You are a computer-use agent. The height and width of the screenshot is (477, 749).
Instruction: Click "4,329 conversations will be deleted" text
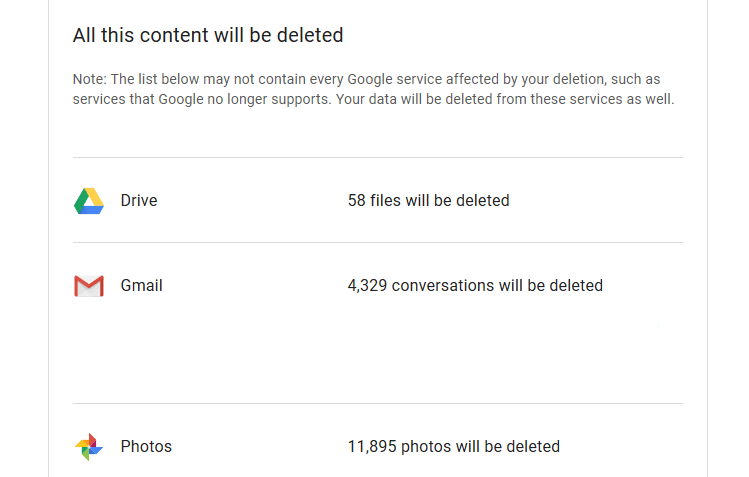point(475,285)
